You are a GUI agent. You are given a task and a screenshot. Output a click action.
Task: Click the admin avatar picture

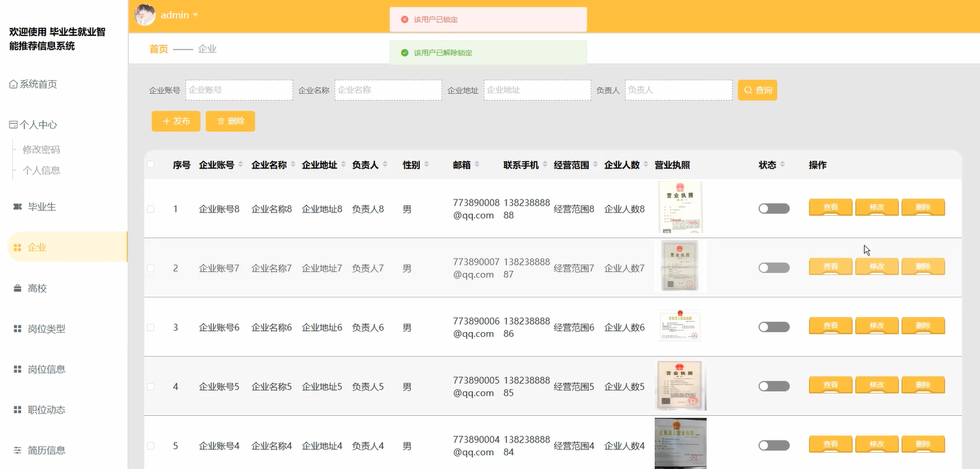pos(146,15)
